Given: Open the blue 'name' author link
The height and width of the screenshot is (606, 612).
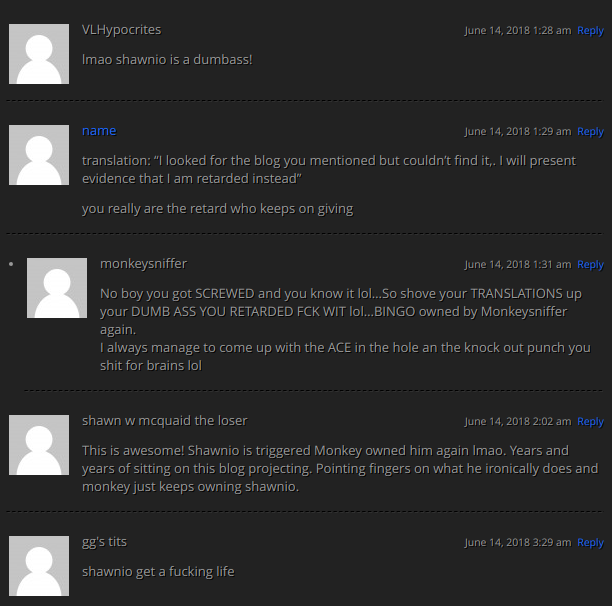Looking at the screenshot, I should pyautogui.click(x=99, y=131).
